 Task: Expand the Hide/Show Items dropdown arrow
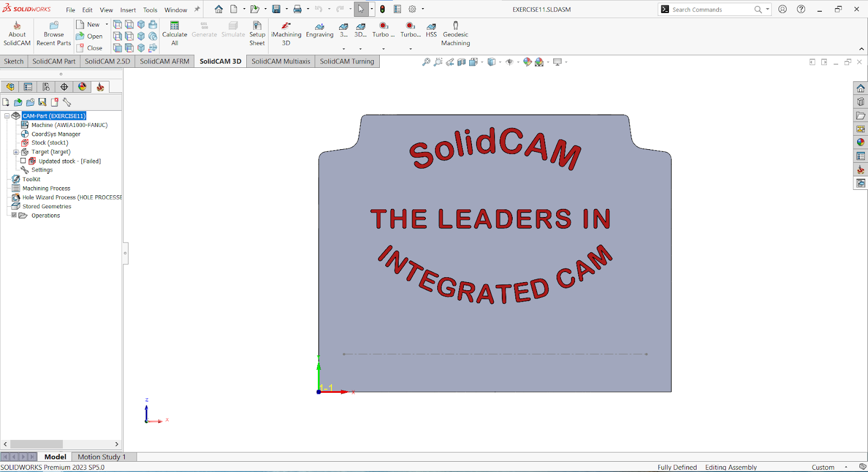point(518,62)
